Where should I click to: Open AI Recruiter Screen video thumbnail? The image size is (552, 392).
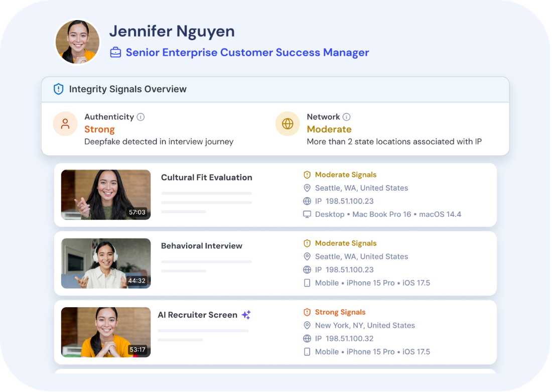pyautogui.click(x=106, y=332)
